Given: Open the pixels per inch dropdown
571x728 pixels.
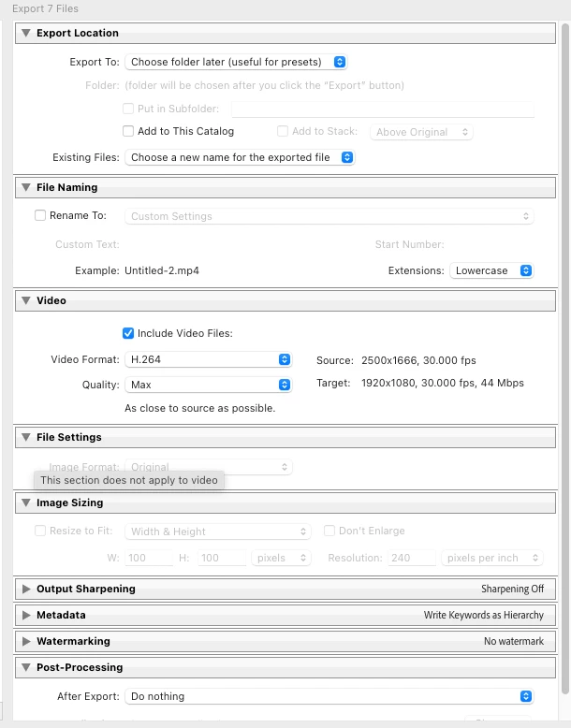Looking at the screenshot, I should point(492,558).
